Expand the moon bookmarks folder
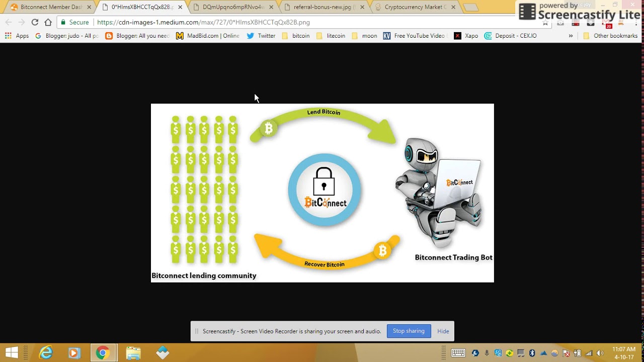The width and height of the screenshot is (644, 362). [364, 36]
